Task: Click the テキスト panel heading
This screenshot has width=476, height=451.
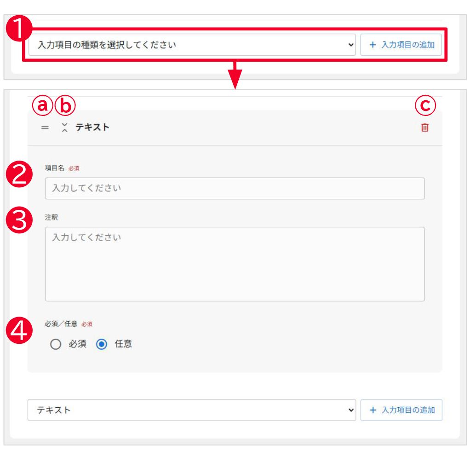Action: [92, 127]
